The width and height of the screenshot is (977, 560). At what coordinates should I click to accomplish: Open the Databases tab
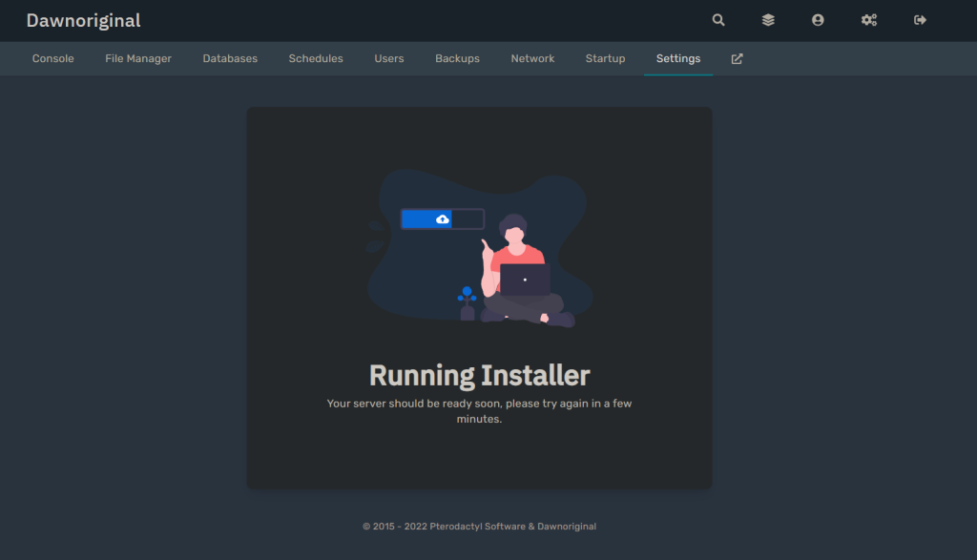[x=230, y=58]
